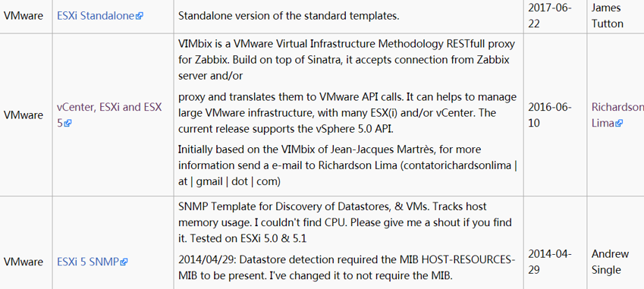
Task: Click the VIMbix RESTfull proxy paragraph
Action: 347,59
